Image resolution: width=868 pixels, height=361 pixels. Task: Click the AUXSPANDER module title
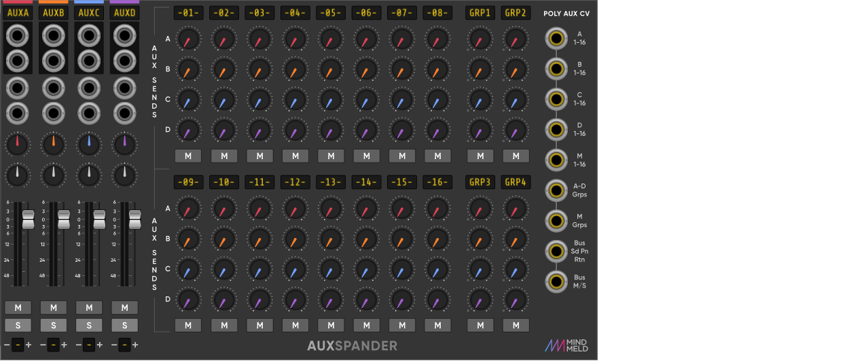[x=352, y=346]
